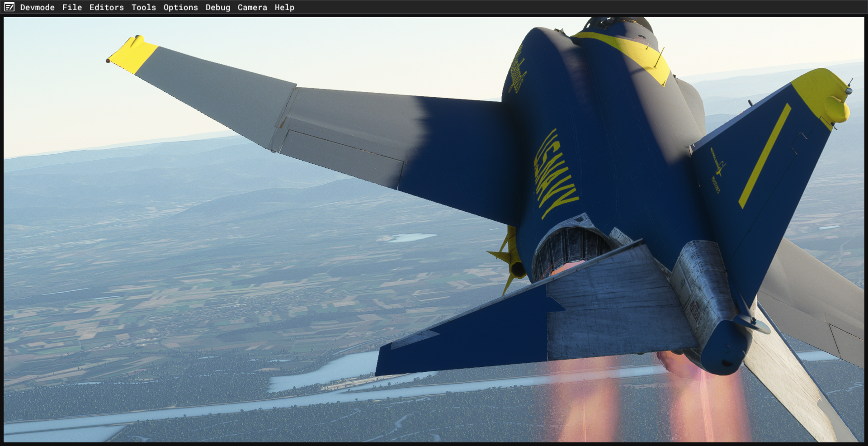Viewport: 868px width, 446px height.
Task: Open the Editors menu
Action: point(107,7)
